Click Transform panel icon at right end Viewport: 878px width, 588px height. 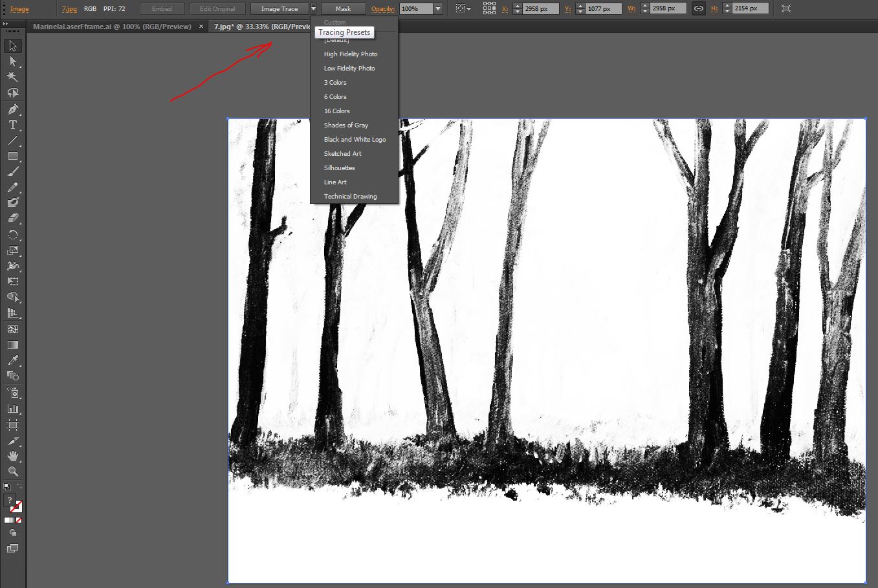point(786,9)
